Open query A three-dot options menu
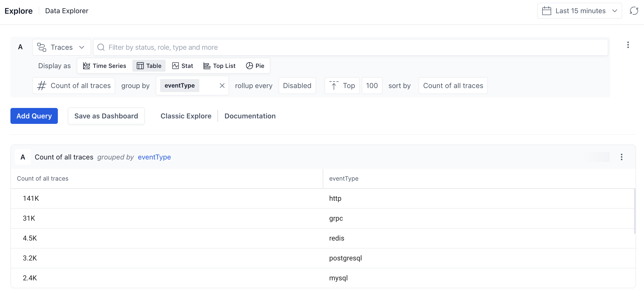Screen dimensions: 644x298 [x=628, y=45]
